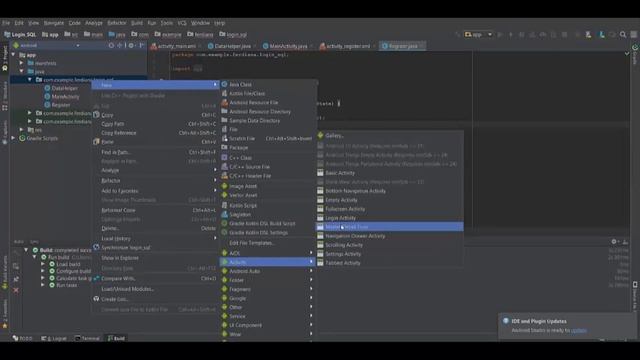Screen dimensions: 640x360
Task: Expand Gradle Scripts node
Action: [x=13, y=138]
